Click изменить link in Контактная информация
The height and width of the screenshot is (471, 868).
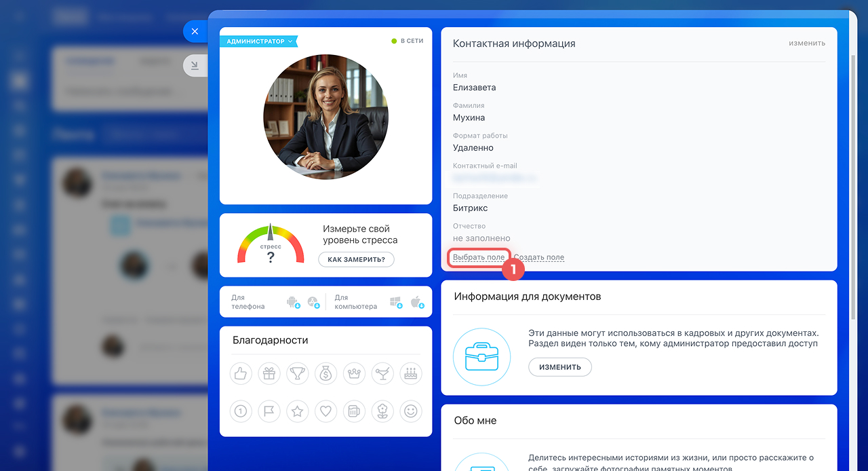[x=807, y=43]
